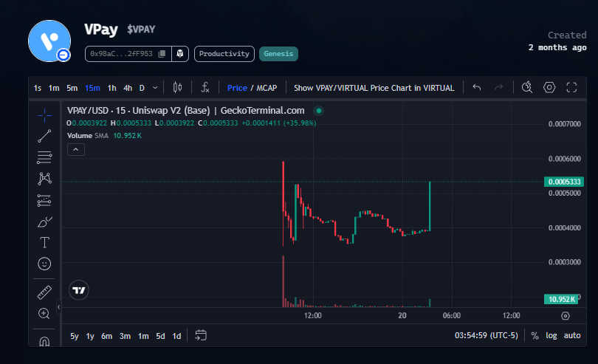
Task: Click the Volume SMA indicator label
Action: pyautogui.click(x=88, y=135)
